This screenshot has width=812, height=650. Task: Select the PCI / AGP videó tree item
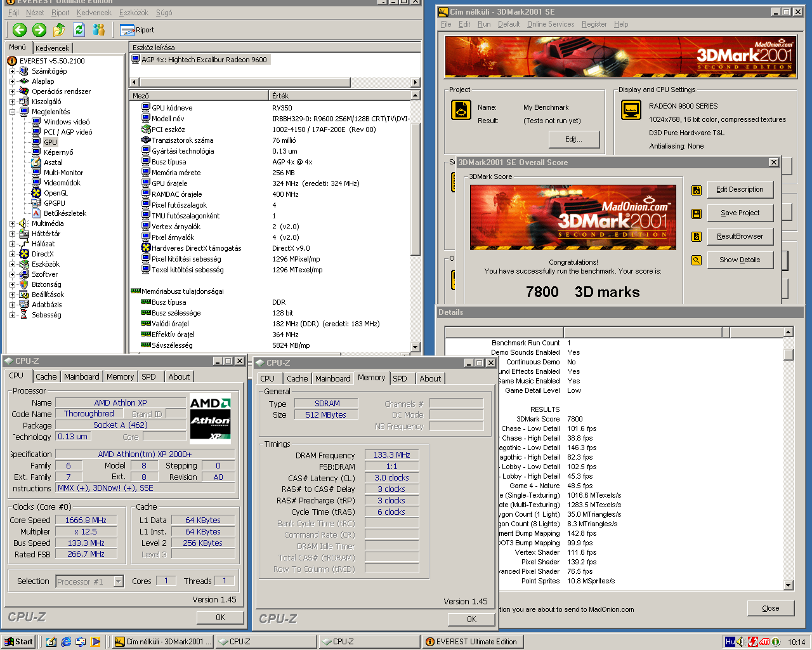[68, 132]
